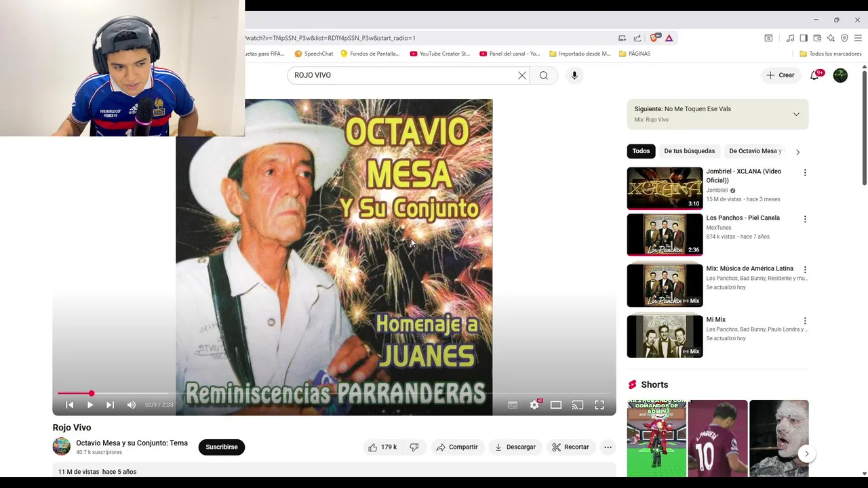Viewport: 868px width, 488px height.
Task: Dislike the Rojo Vivo video
Action: pyautogui.click(x=414, y=447)
